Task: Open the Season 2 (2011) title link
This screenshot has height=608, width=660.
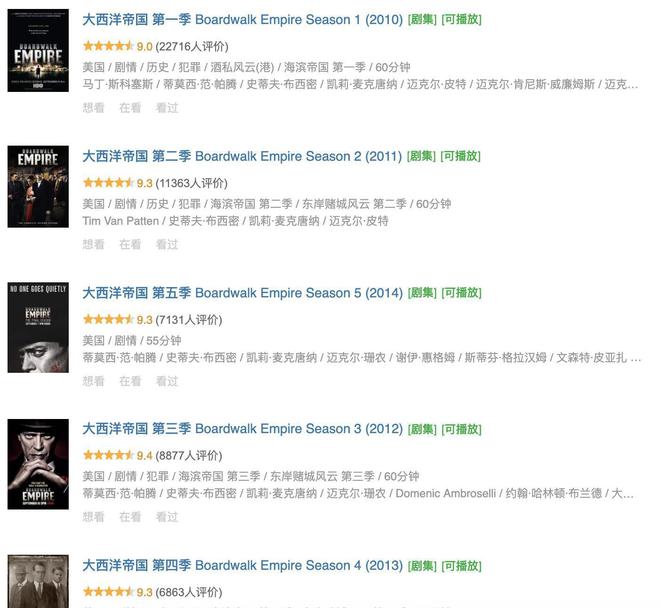Action: pos(242,156)
